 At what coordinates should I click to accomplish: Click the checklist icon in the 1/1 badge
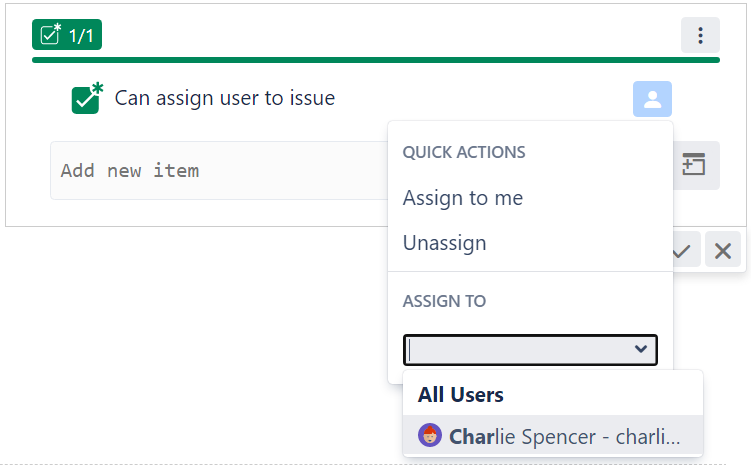[50, 36]
